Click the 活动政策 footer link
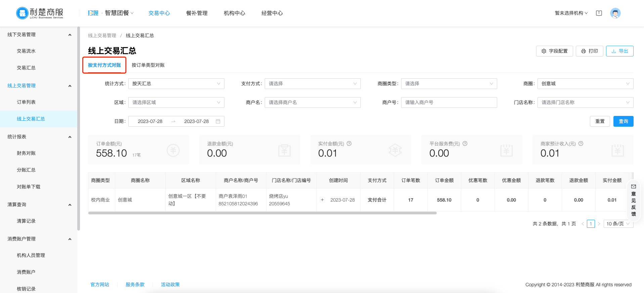The height and width of the screenshot is (293, 644). [170, 285]
